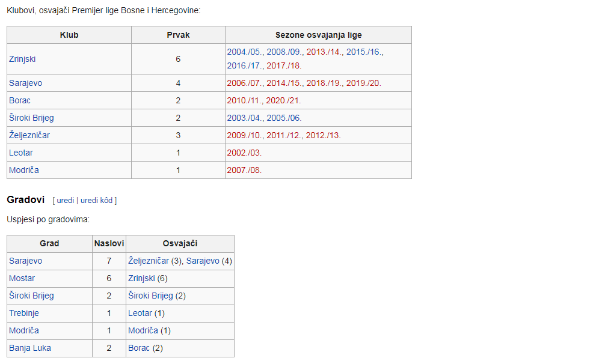The height and width of the screenshot is (364, 599).
Task: Open the 2006./07. season red link
Action: (245, 83)
